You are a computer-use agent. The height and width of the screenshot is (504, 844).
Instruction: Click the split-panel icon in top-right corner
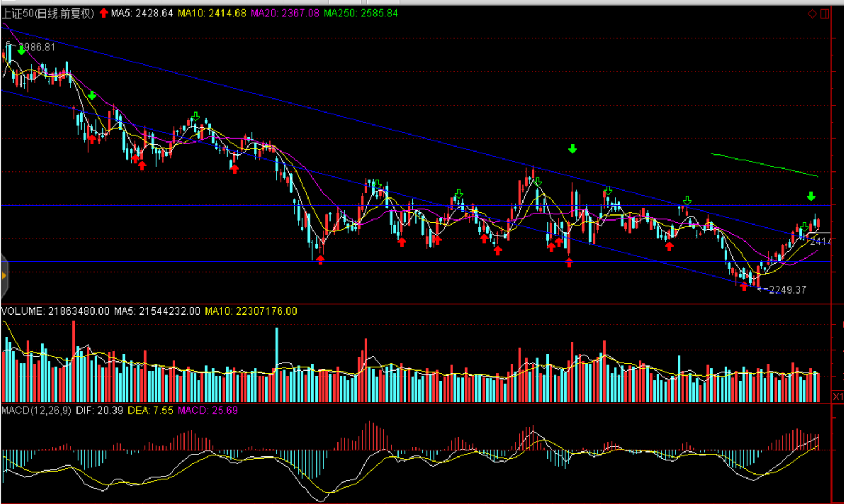coord(825,14)
